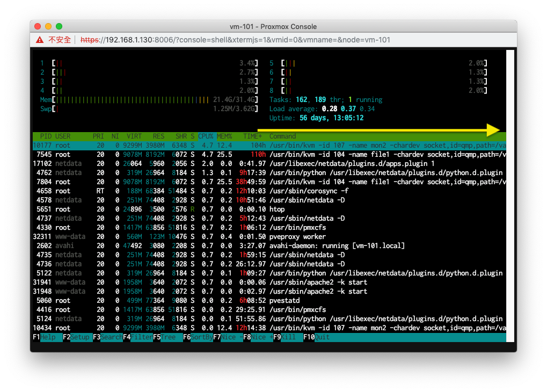Click F7 Nice minus in footer
Viewport: 547px width, 392px height.
tap(228, 337)
